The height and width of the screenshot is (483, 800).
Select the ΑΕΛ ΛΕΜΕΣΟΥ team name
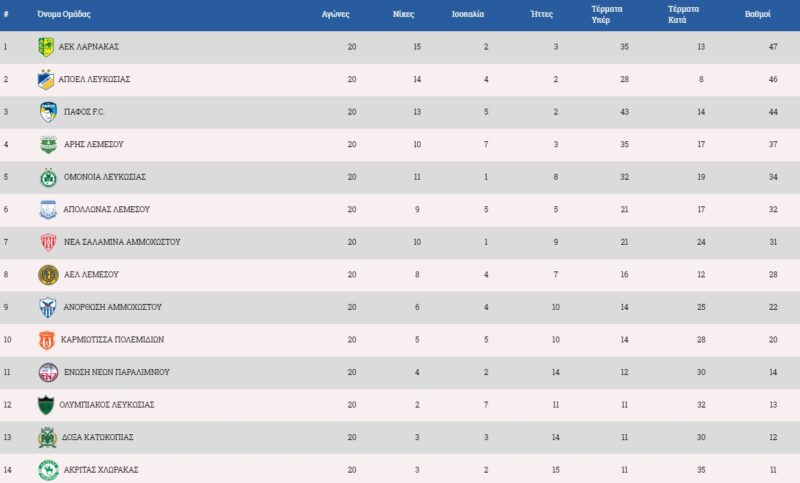(x=91, y=275)
